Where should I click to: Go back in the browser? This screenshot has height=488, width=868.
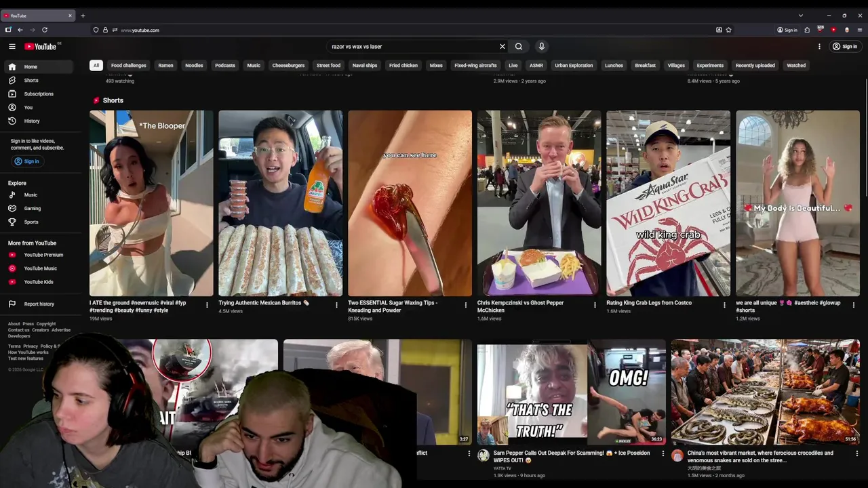(x=20, y=30)
